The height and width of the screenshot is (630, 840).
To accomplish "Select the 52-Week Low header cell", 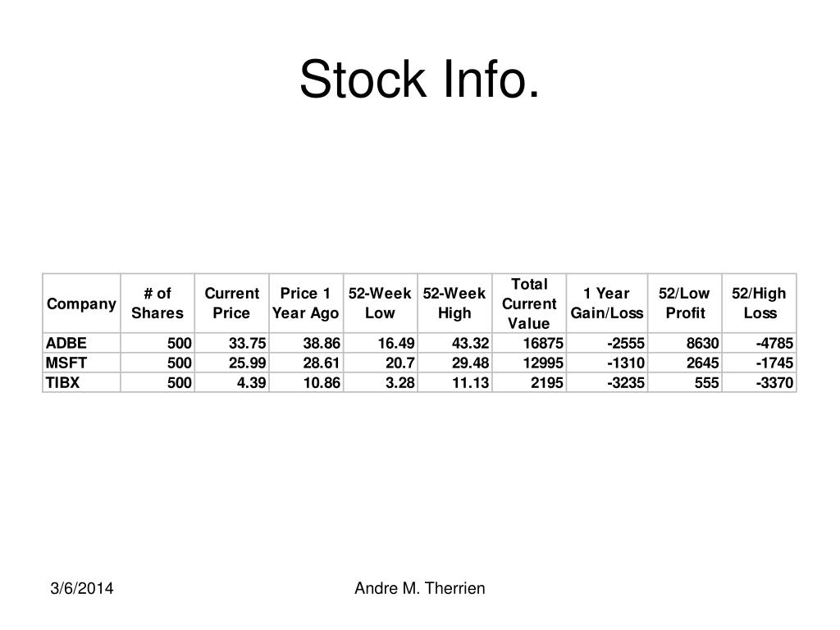I will tap(381, 304).
